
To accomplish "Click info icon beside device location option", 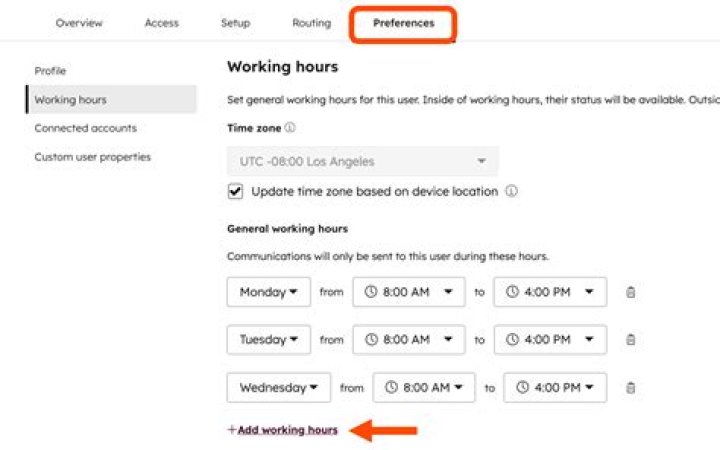I will pos(512,191).
